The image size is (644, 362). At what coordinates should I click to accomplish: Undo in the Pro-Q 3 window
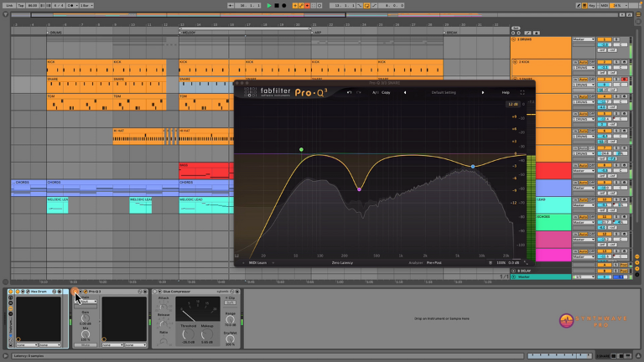[x=349, y=93]
